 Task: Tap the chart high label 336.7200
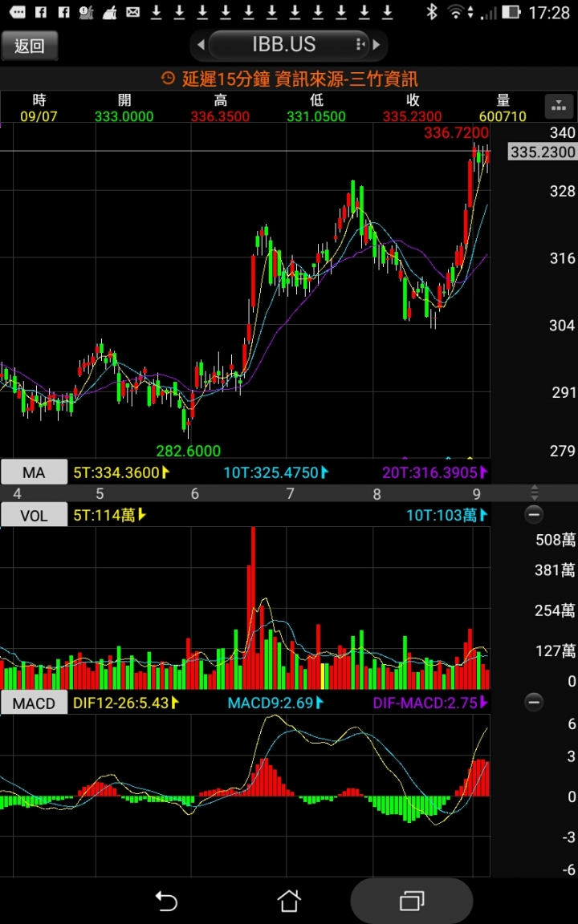(457, 133)
